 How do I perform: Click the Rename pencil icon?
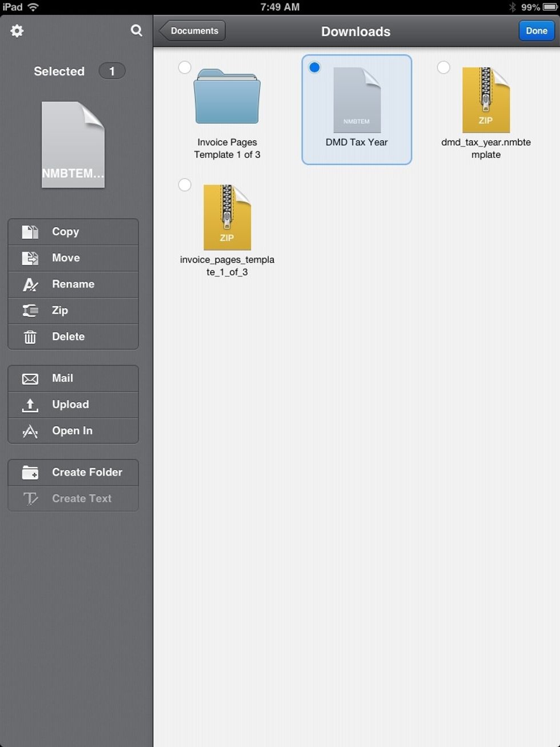[x=30, y=284]
